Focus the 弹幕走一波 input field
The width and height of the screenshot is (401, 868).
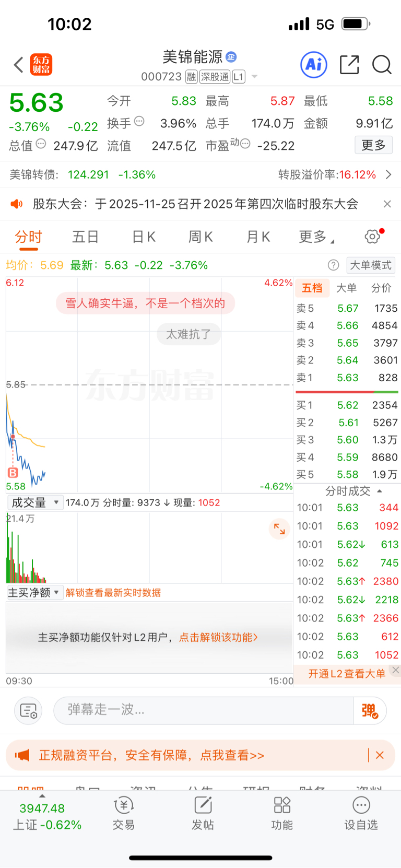204,710
